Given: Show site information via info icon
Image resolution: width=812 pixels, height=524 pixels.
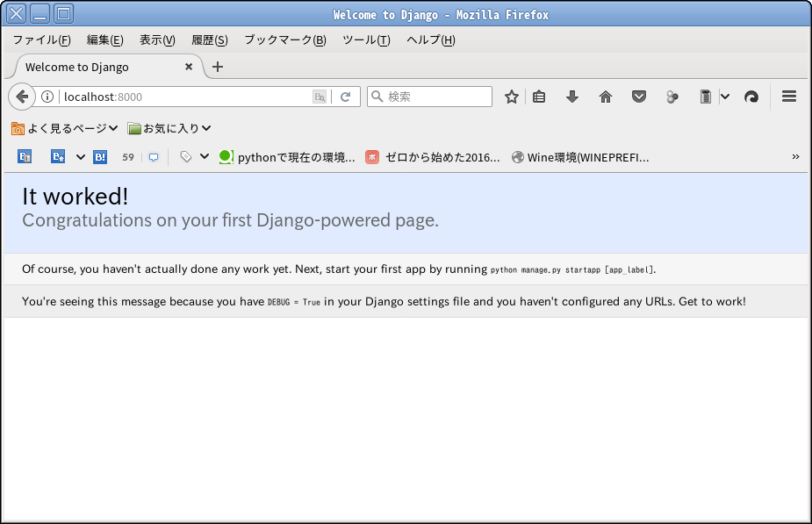Looking at the screenshot, I should coord(47,97).
